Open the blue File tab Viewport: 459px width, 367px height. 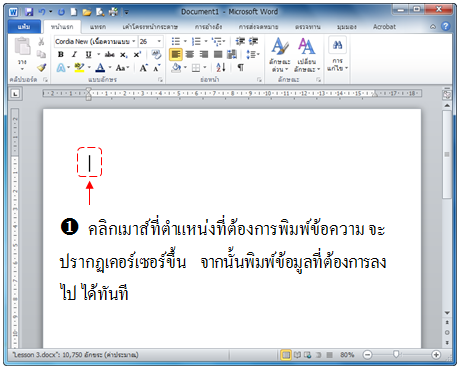click(24, 27)
